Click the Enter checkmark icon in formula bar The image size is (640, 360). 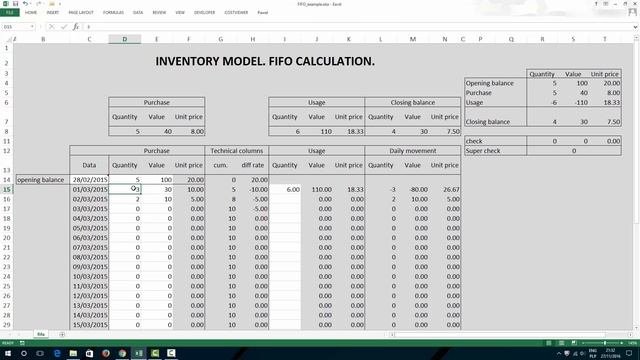click(x=64, y=27)
